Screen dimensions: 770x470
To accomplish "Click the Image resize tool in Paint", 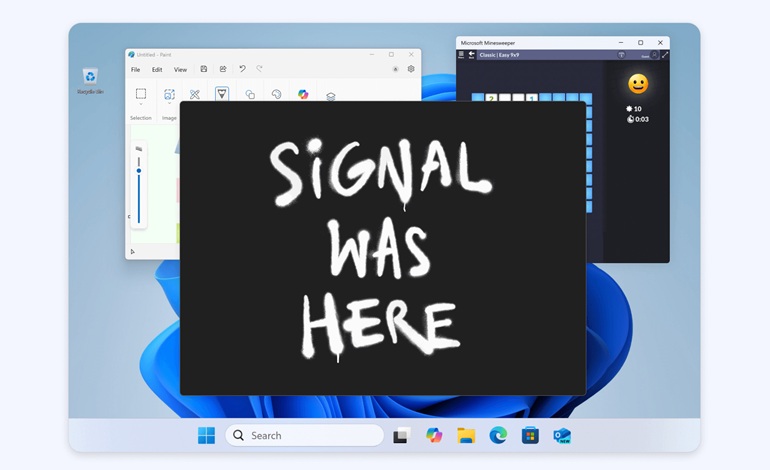I will tap(169, 94).
